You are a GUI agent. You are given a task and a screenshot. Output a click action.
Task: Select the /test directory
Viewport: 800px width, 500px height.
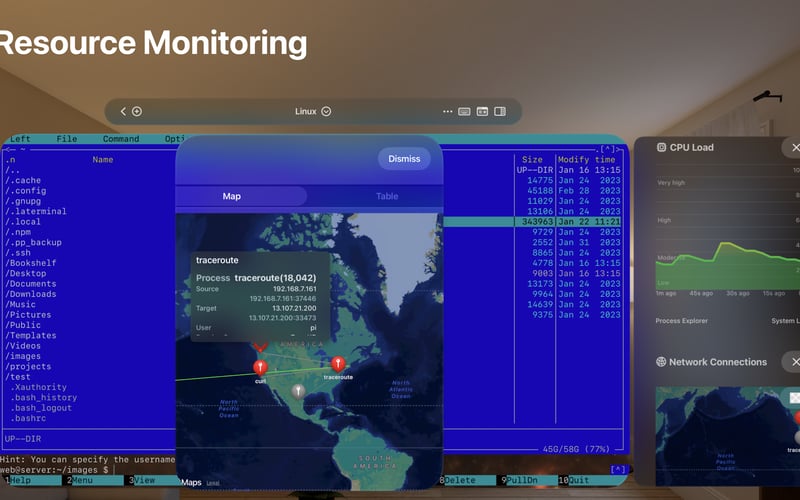[x=18, y=377]
